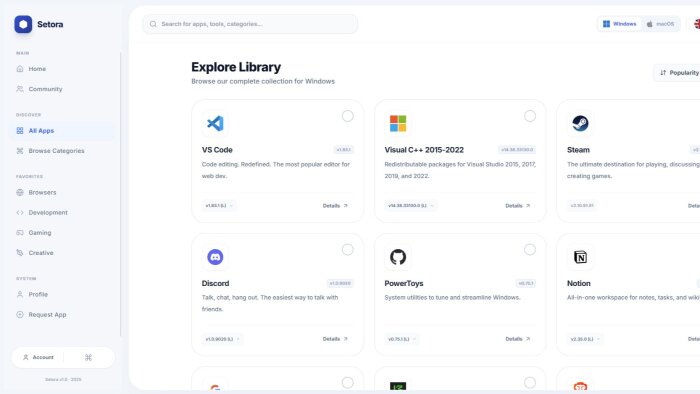700x394 pixels.
Task: Click the Browsers globe icon
Action: click(x=20, y=192)
